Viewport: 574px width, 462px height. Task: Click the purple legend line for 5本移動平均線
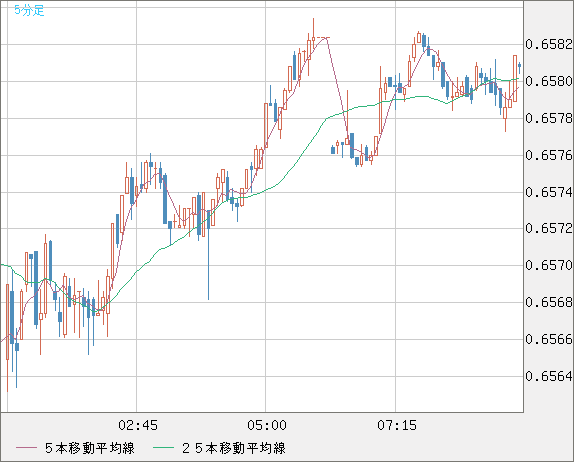[26, 448]
